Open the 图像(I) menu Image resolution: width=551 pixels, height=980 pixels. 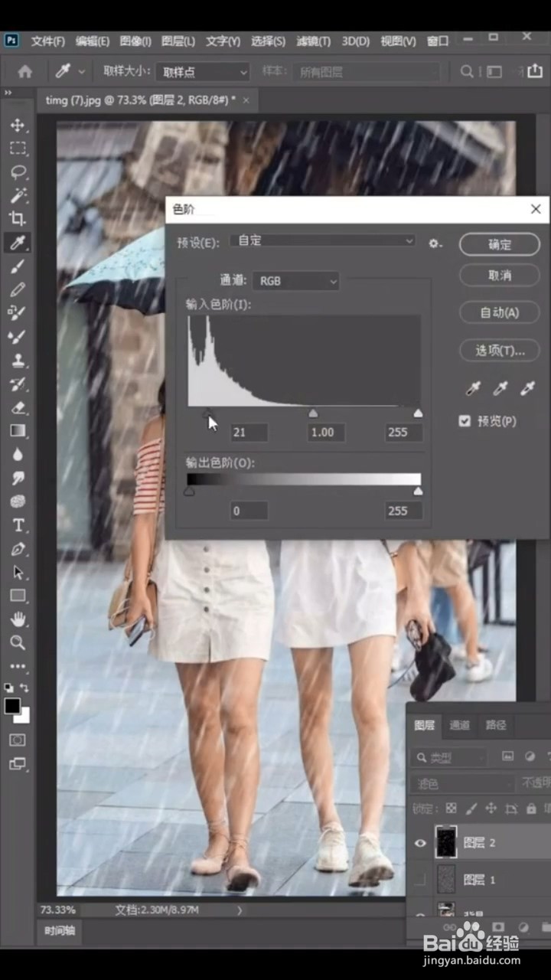pyautogui.click(x=135, y=41)
